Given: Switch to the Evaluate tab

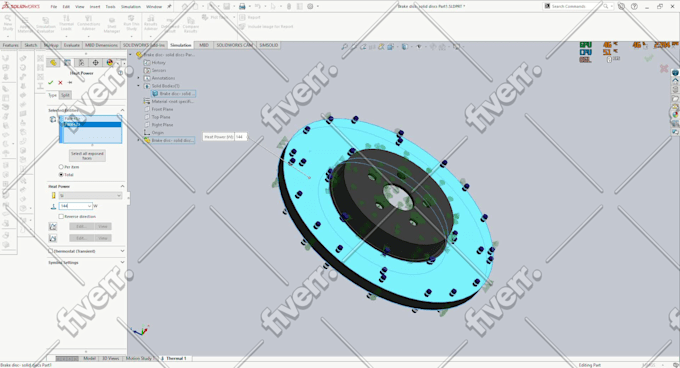Looking at the screenshot, I should click(x=72, y=45).
